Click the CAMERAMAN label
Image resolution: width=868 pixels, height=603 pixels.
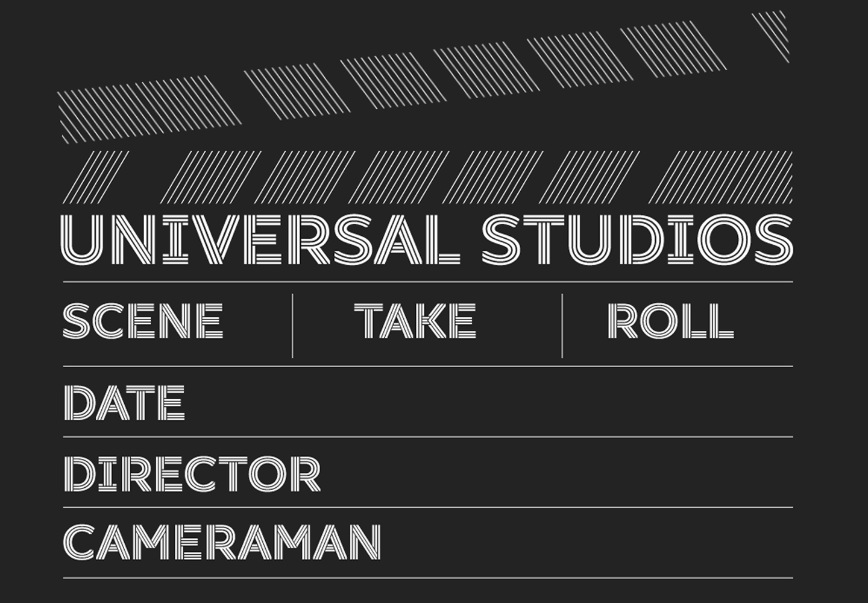(x=222, y=542)
